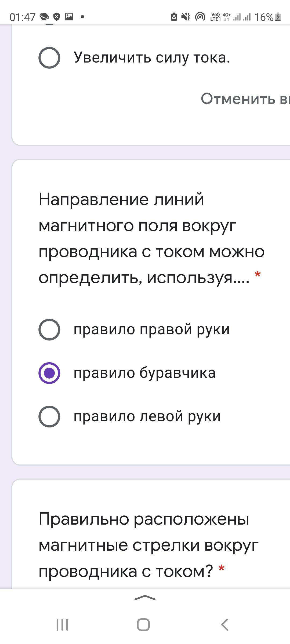Tap 'Отменить выбор' clear selection link
The image size is (290, 644).
click(245, 99)
